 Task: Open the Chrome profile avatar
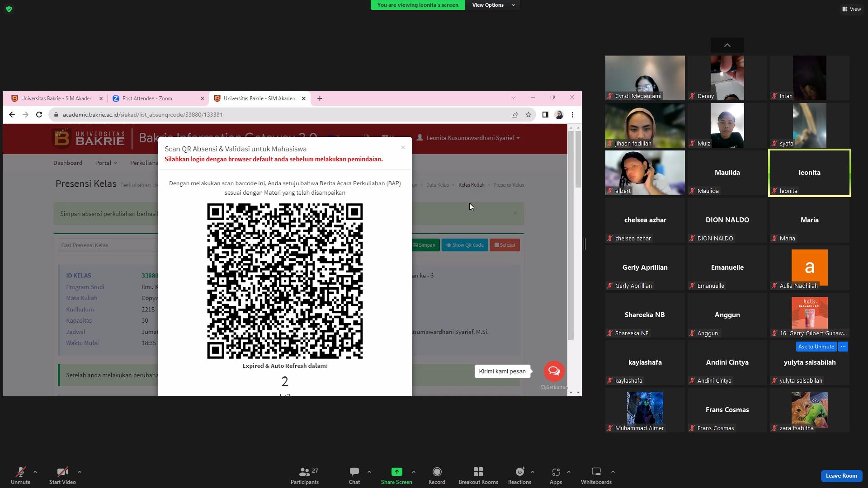tap(559, 115)
